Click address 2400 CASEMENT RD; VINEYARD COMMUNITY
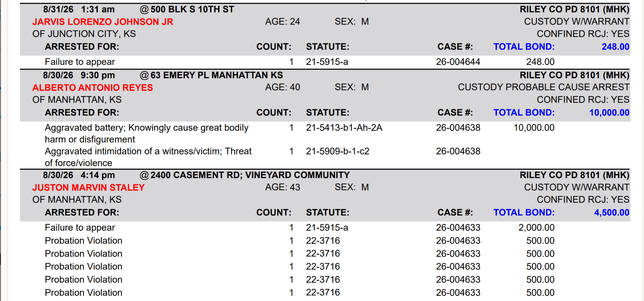Image resolution: width=644 pixels, height=301 pixels. (x=250, y=175)
